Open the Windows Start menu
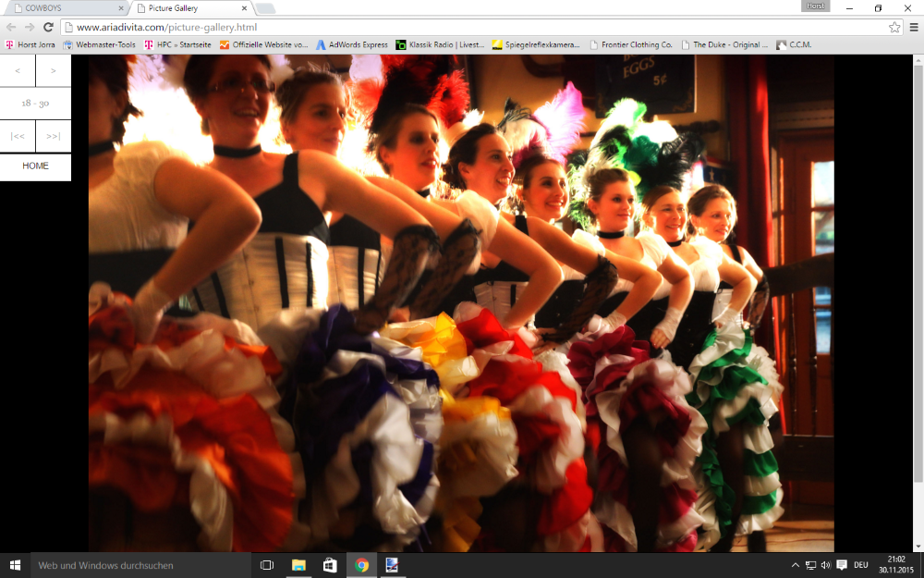 pos(15,564)
